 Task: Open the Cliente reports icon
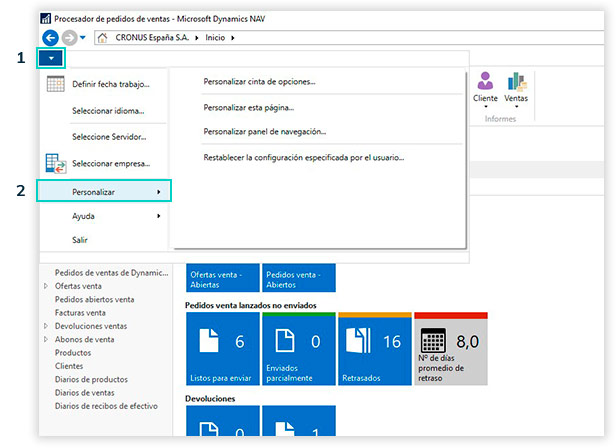click(485, 83)
